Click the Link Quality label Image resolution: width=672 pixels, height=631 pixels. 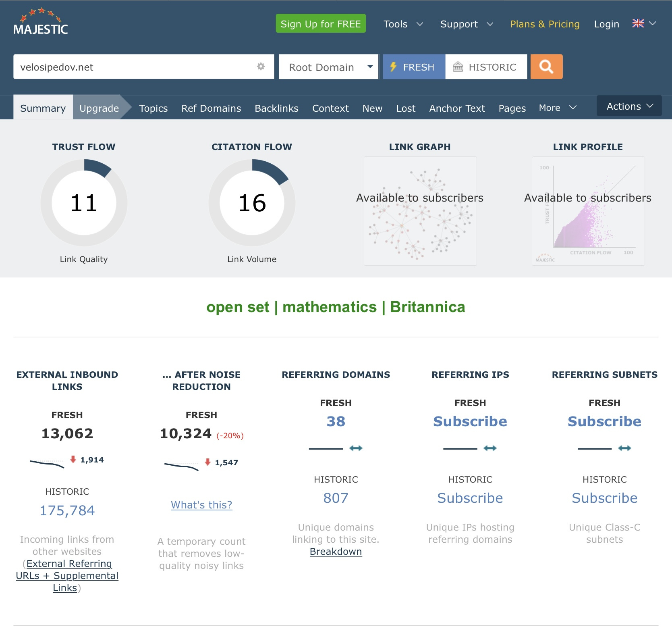click(x=84, y=259)
